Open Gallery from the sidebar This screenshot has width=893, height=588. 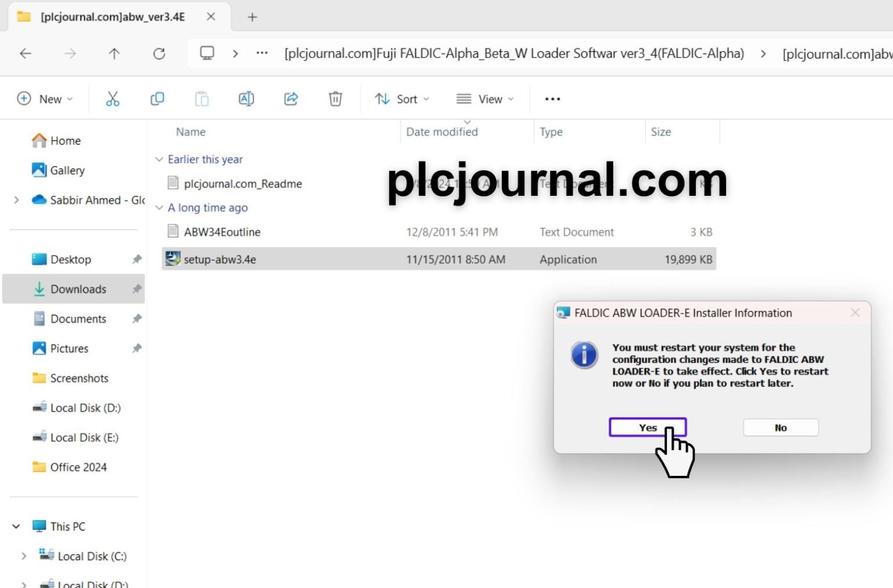coord(67,170)
